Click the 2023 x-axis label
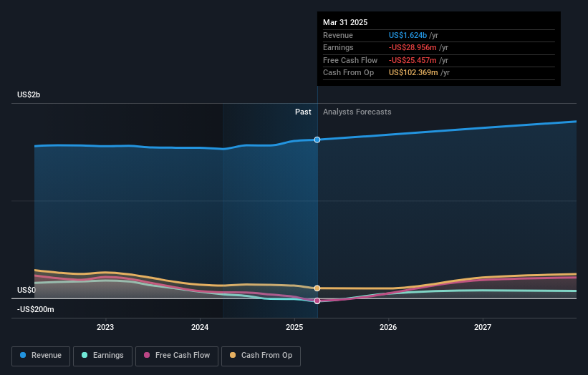Image resolution: width=588 pixels, height=375 pixels. tap(105, 327)
